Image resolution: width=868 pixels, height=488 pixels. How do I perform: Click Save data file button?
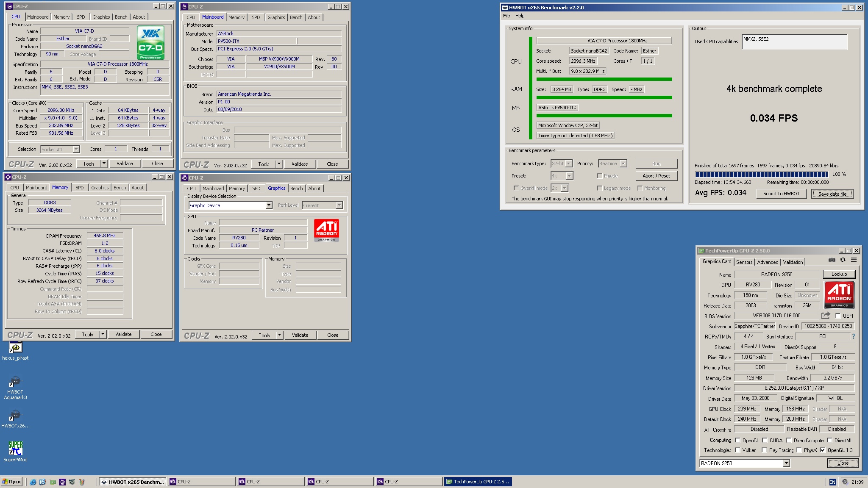tap(832, 194)
